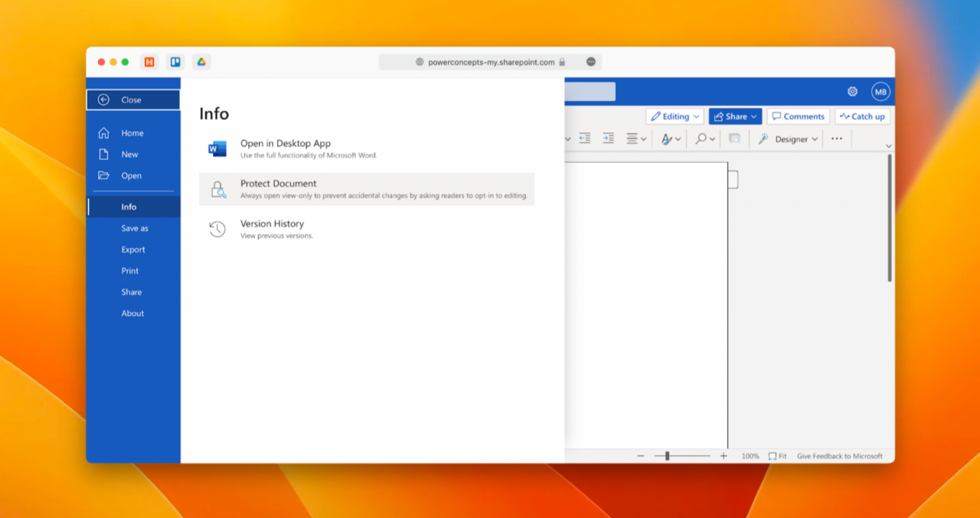Viewport: 980px width, 518px height.
Task: Select Open in the sidebar
Action: pos(131,176)
